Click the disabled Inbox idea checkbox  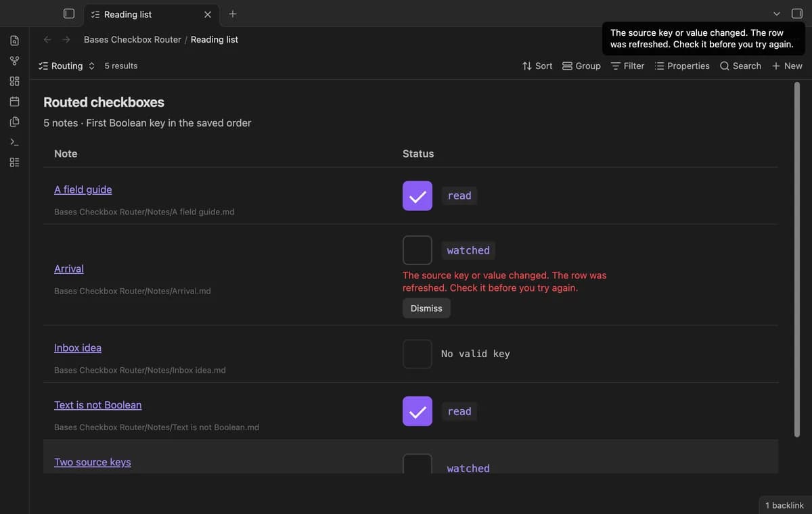pyautogui.click(x=418, y=354)
